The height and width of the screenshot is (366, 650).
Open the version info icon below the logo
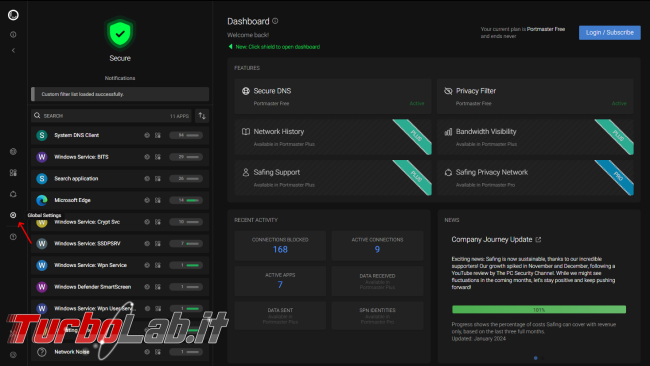click(13, 35)
